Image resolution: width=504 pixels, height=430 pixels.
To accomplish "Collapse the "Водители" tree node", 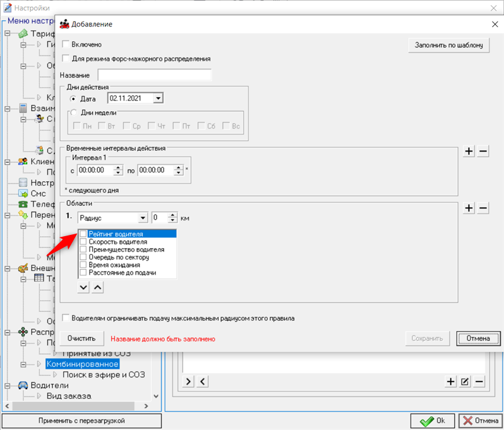I will (8, 385).
